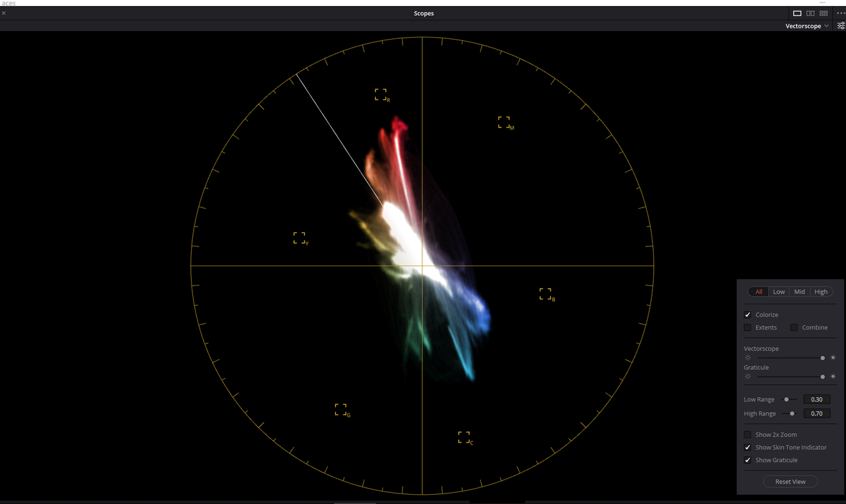This screenshot has width=846, height=504.
Task: Click the Low Range slider handle
Action: click(786, 400)
